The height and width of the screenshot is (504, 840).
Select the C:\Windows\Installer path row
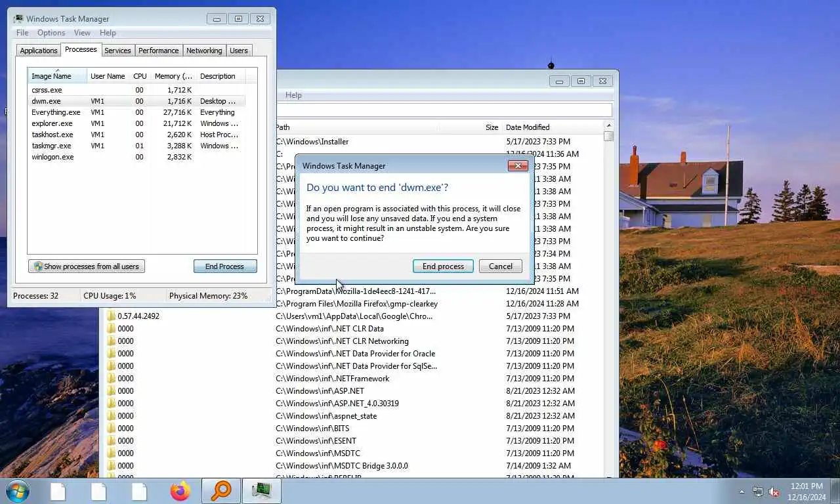click(439, 142)
